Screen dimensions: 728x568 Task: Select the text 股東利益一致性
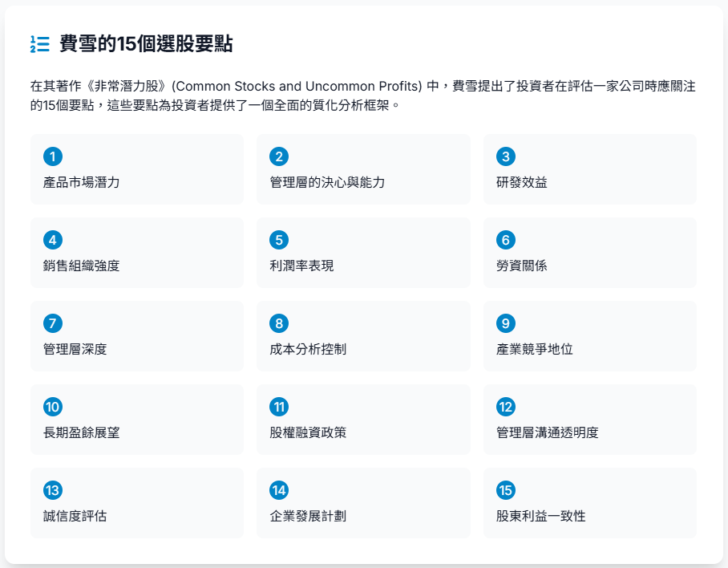(x=541, y=516)
